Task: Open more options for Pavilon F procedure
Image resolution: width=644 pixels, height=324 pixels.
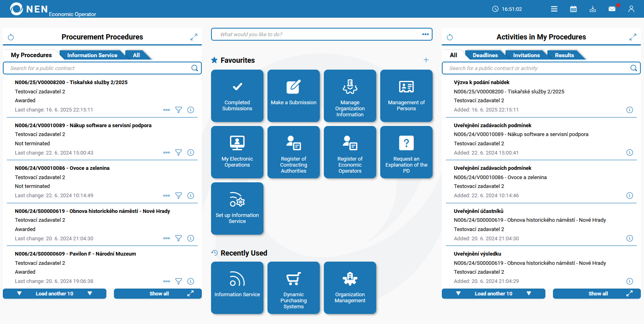Action: [x=166, y=281]
